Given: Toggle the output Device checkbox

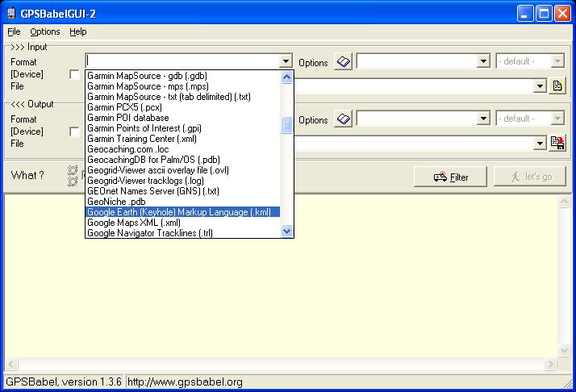Looking at the screenshot, I should (x=74, y=132).
